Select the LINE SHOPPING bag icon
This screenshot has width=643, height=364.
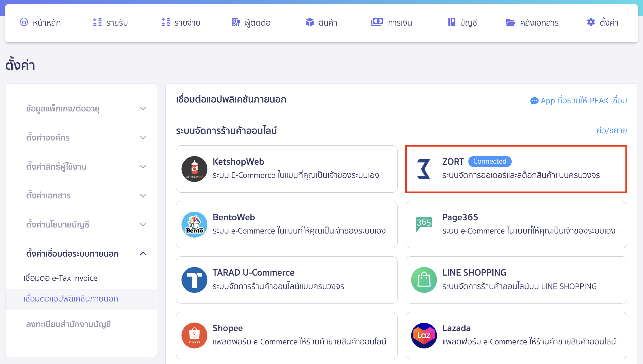[424, 280]
